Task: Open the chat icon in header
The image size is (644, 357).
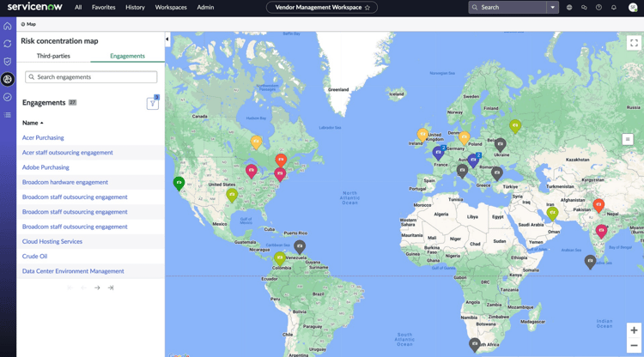Action: pos(584,8)
